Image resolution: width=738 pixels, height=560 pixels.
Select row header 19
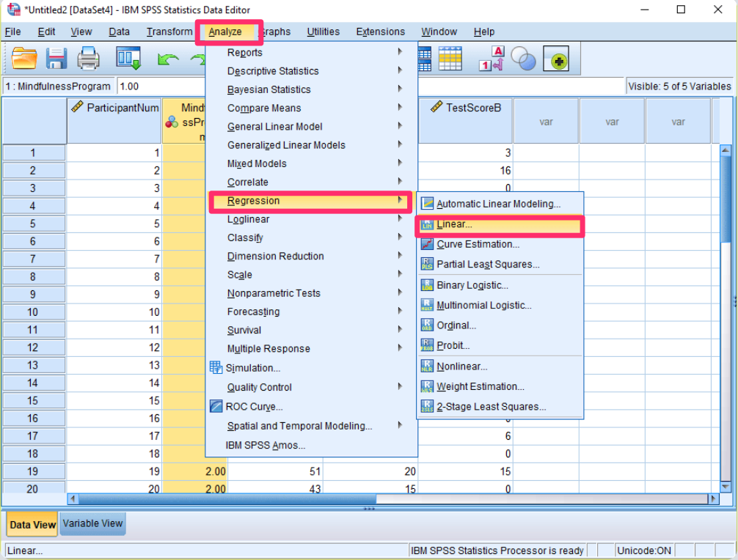tap(33, 471)
